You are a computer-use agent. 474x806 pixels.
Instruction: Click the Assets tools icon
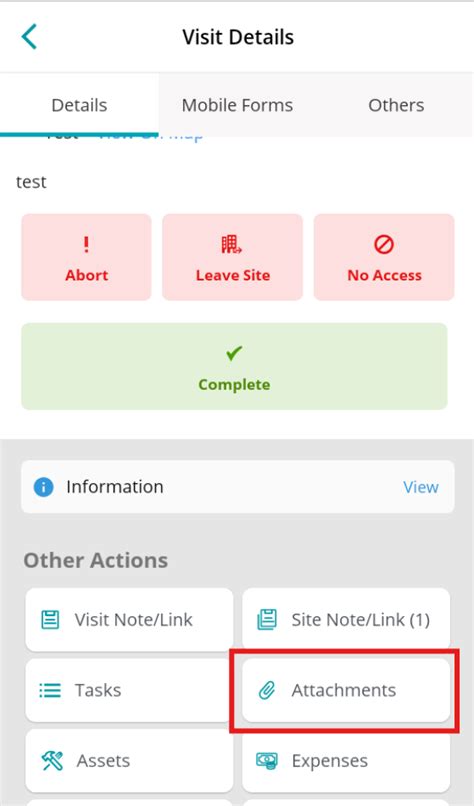click(x=52, y=761)
